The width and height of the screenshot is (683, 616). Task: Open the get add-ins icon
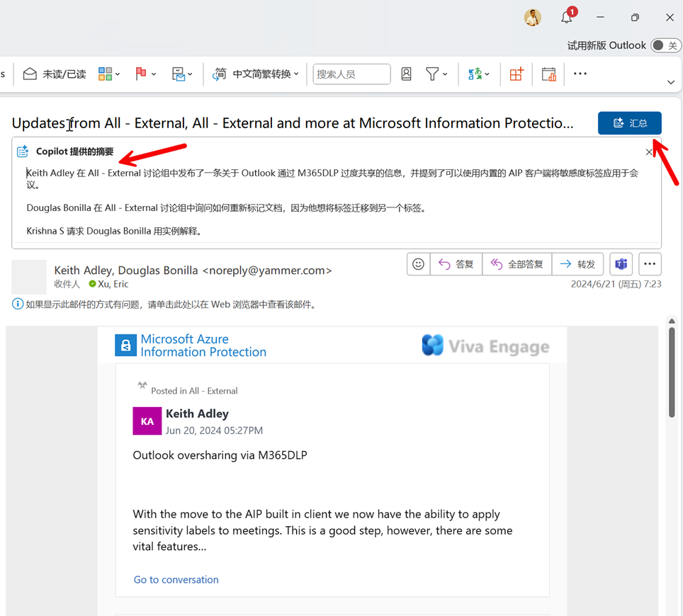517,74
